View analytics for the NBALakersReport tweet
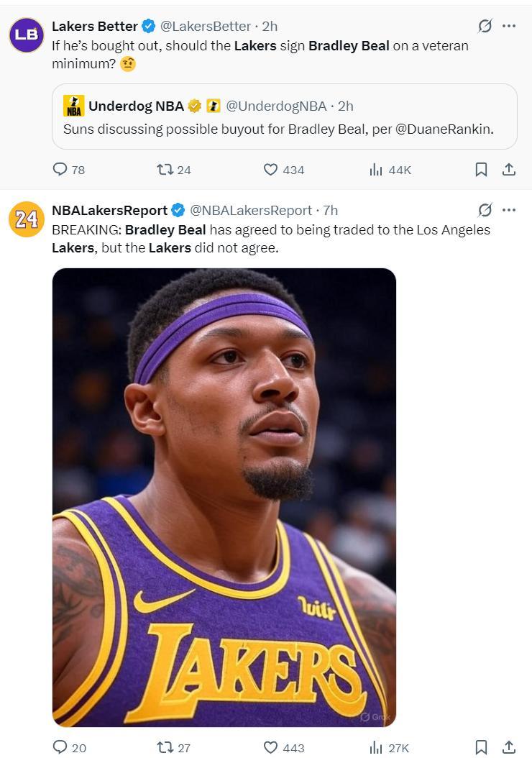Viewport: 532px width, 758px height. [376, 747]
